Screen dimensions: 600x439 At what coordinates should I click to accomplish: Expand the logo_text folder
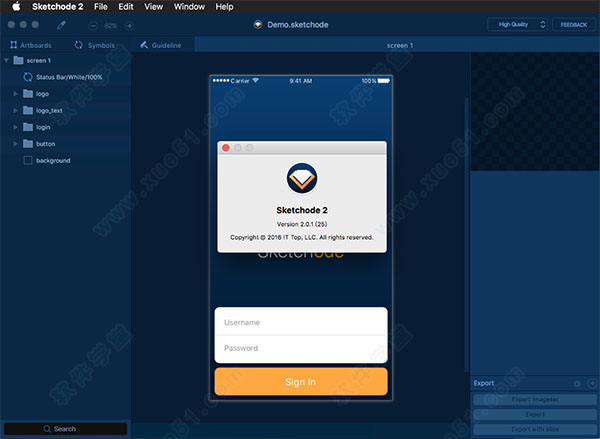pyautogui.click(x=16, y=110)
